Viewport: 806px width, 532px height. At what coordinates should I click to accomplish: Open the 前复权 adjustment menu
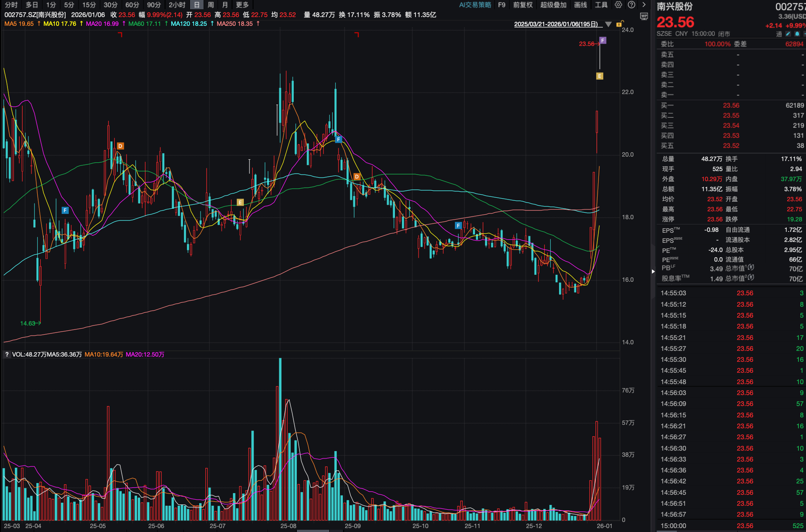pos(523,5)
